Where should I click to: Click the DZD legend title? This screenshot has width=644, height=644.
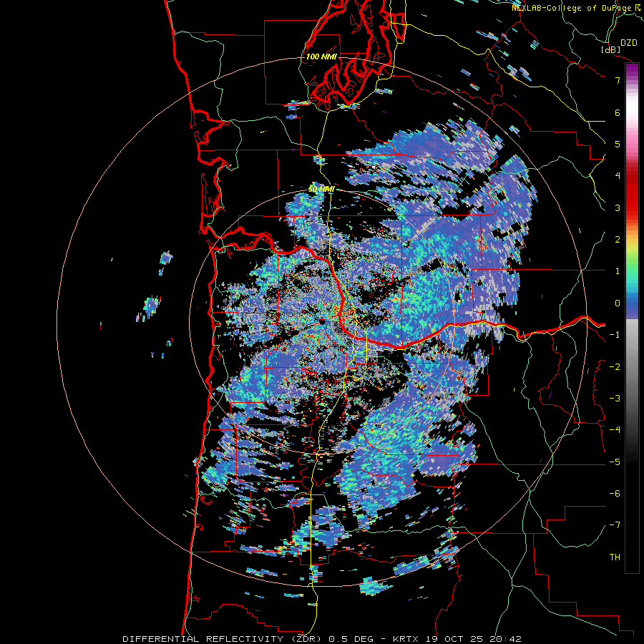[x=629, y=43]
